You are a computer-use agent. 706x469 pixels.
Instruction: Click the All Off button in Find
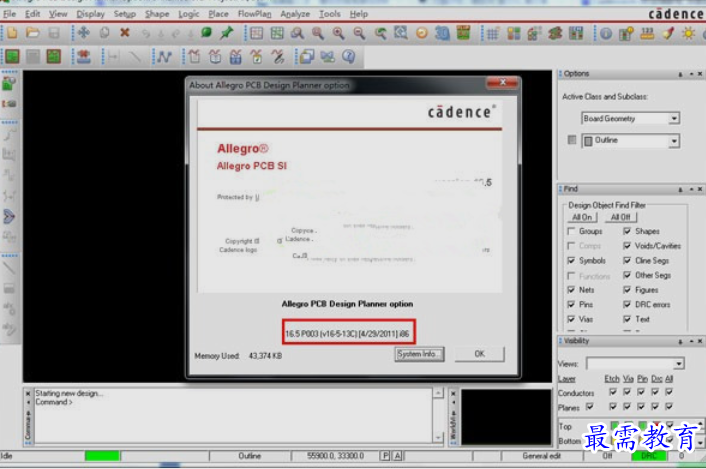620,217
